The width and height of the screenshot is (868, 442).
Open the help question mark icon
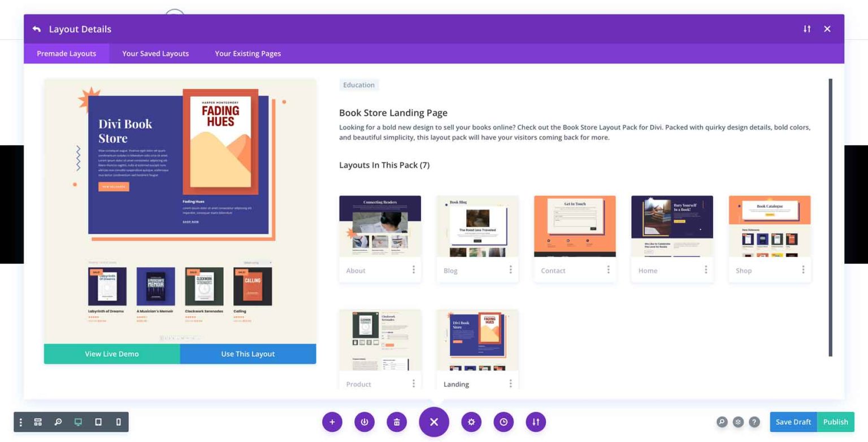coord(754,422)
